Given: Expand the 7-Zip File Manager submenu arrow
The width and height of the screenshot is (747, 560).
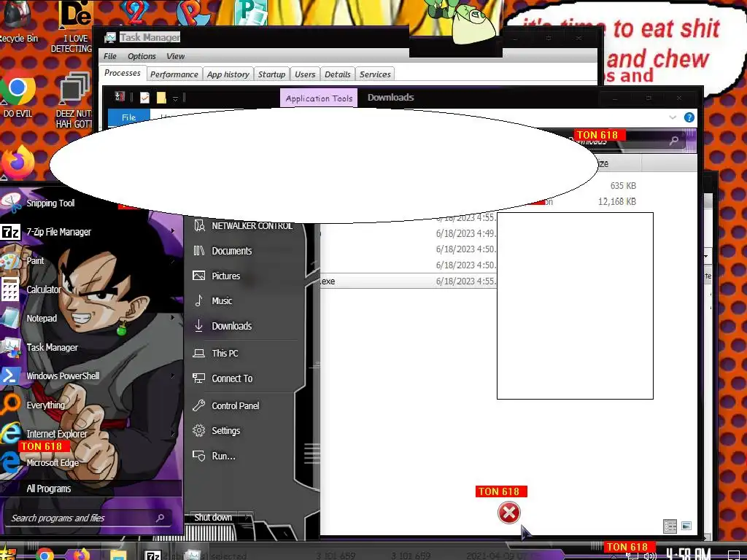Looking at the screenshot, I should click(x=172, y=231).
